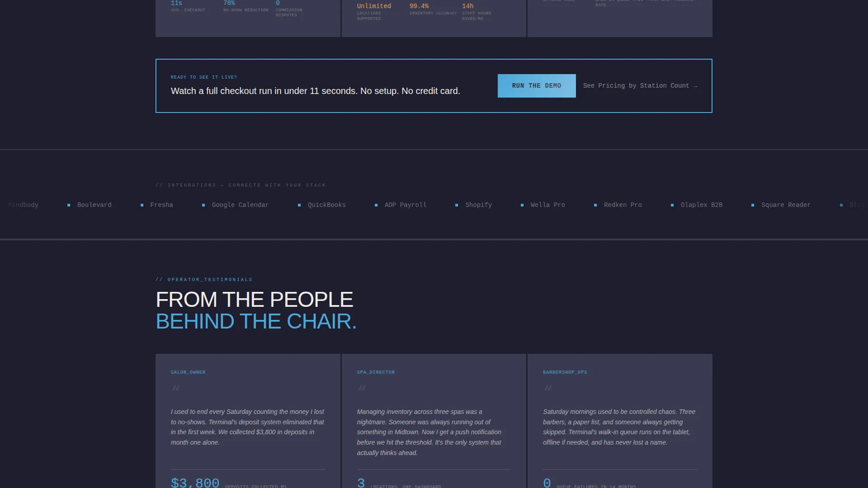The width and height of the screenshot is (868, 488).
Task: Click the Google Calendar integration
Action: coord(240,205)
